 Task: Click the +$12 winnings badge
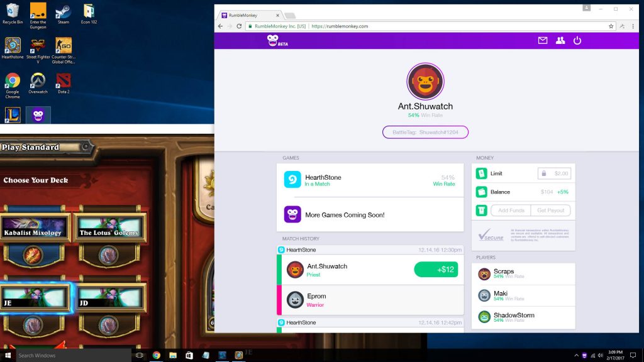tap(436, 269)
